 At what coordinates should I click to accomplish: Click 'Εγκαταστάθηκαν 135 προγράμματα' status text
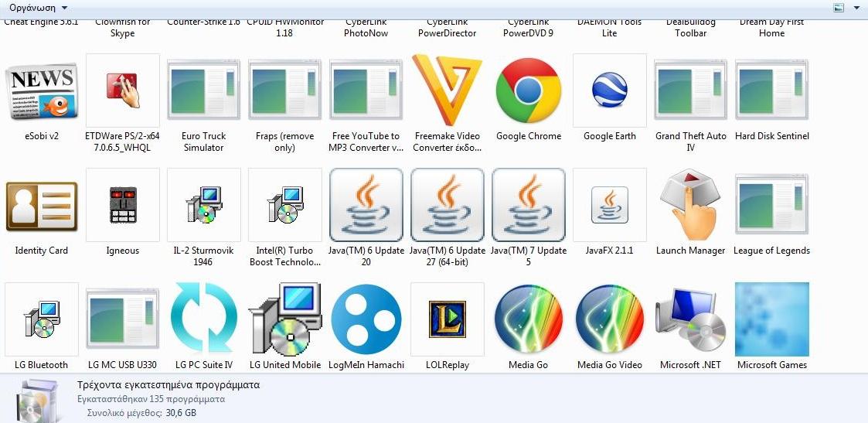[151, 399]
